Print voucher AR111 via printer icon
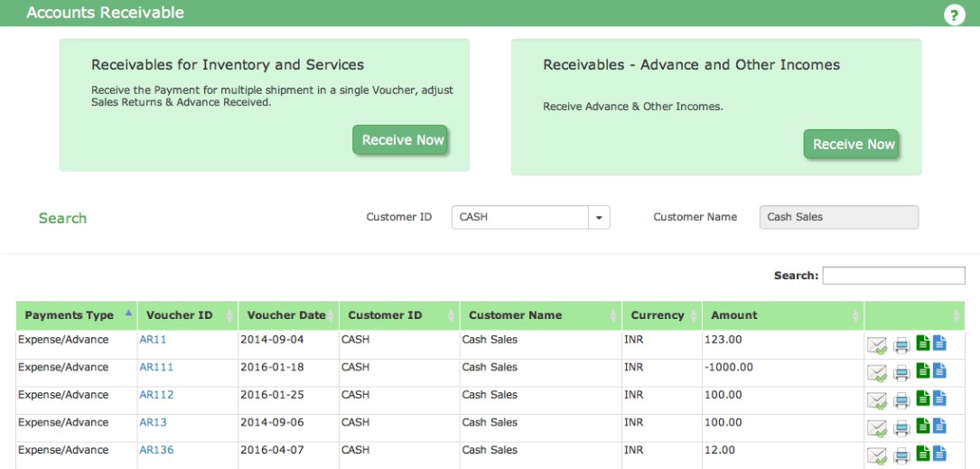Screen dimensions: 980x469 [x=901, y=372]
